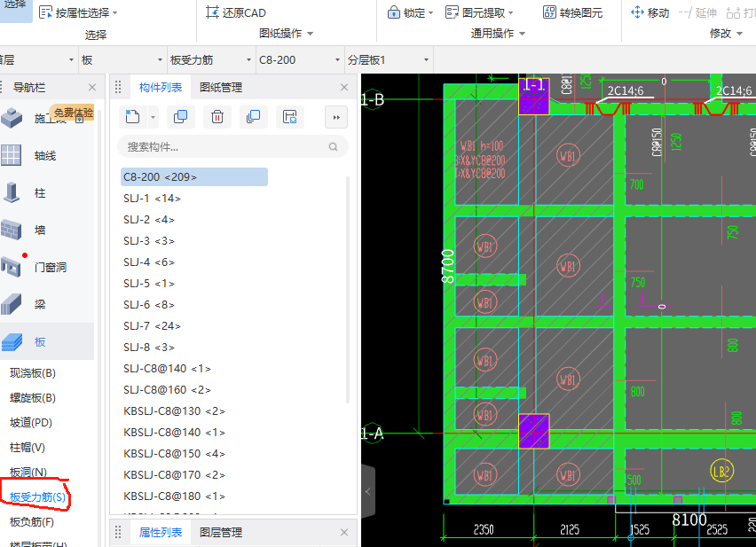Switch to the 属性列表 tab
The image size is (756, 547).
(161, 532)
